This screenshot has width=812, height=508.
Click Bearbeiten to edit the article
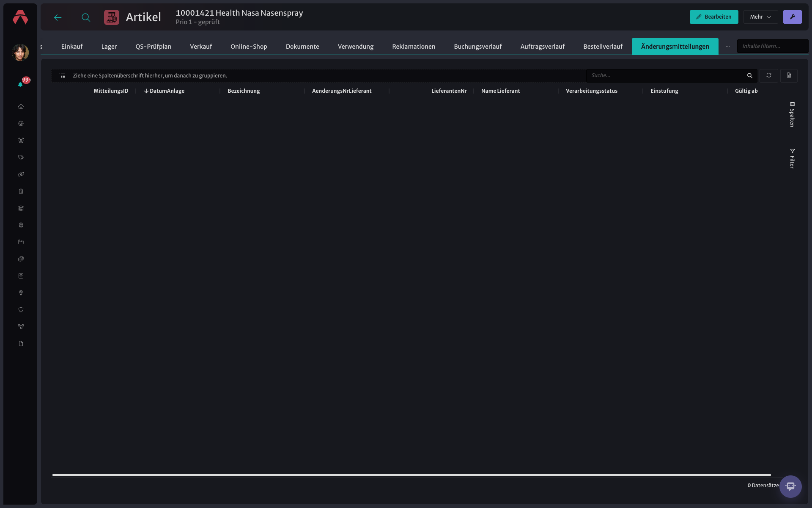pos(714,17)
